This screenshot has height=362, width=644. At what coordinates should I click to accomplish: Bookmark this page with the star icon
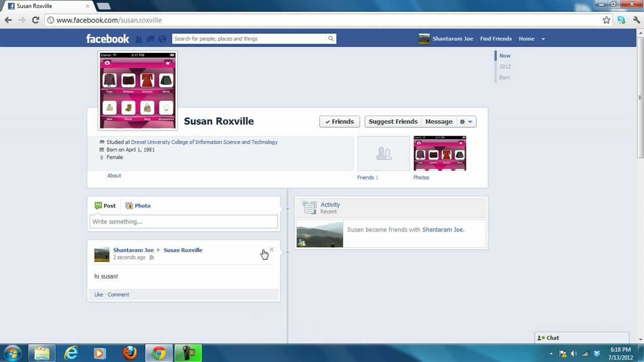click(x=606, y=20)
